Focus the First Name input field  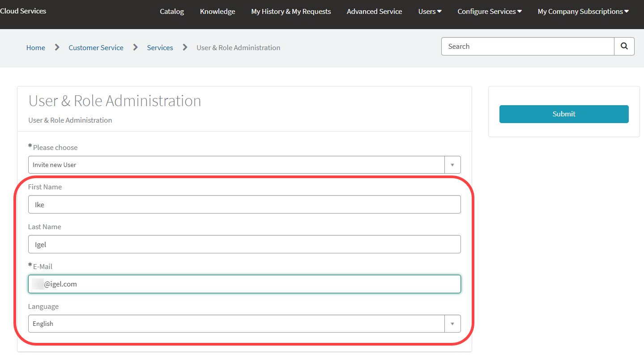[x=244, y=205]
